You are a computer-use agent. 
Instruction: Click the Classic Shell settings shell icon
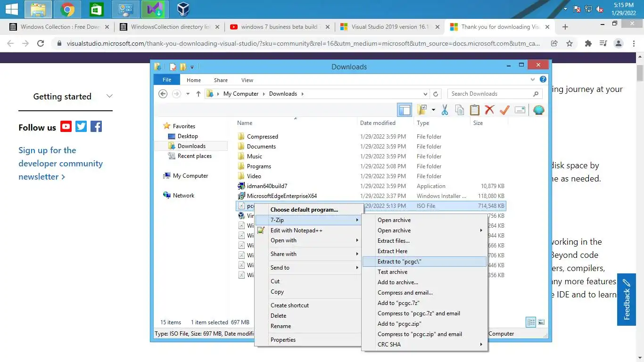pos(538,110)
